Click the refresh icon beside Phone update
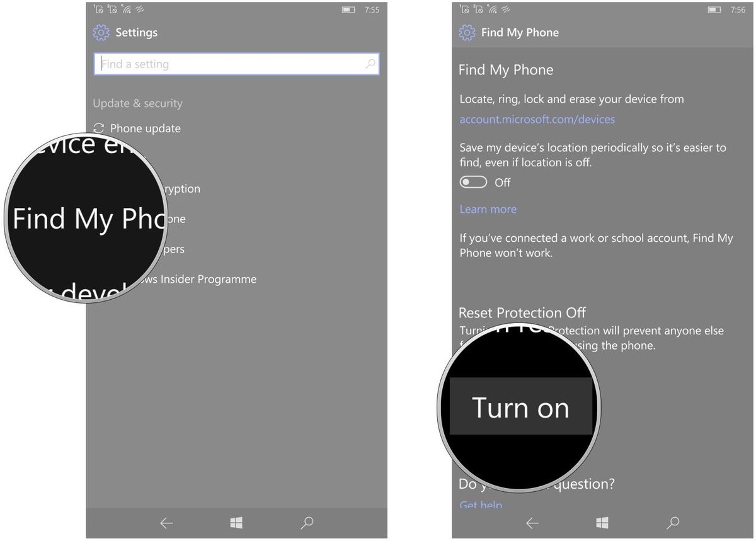 pos(99,128)
